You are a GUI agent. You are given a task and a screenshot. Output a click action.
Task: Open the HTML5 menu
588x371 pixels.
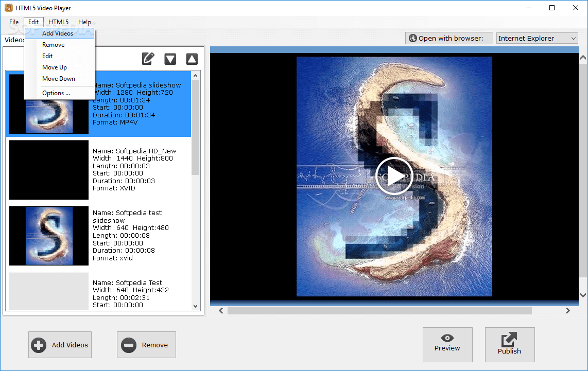point(59,22)
